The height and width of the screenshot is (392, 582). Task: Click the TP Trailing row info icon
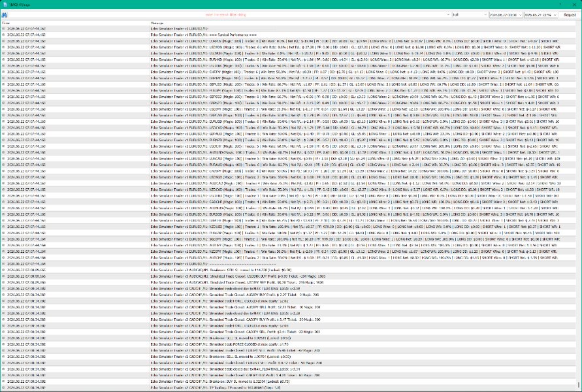click(x=4, y=387)
